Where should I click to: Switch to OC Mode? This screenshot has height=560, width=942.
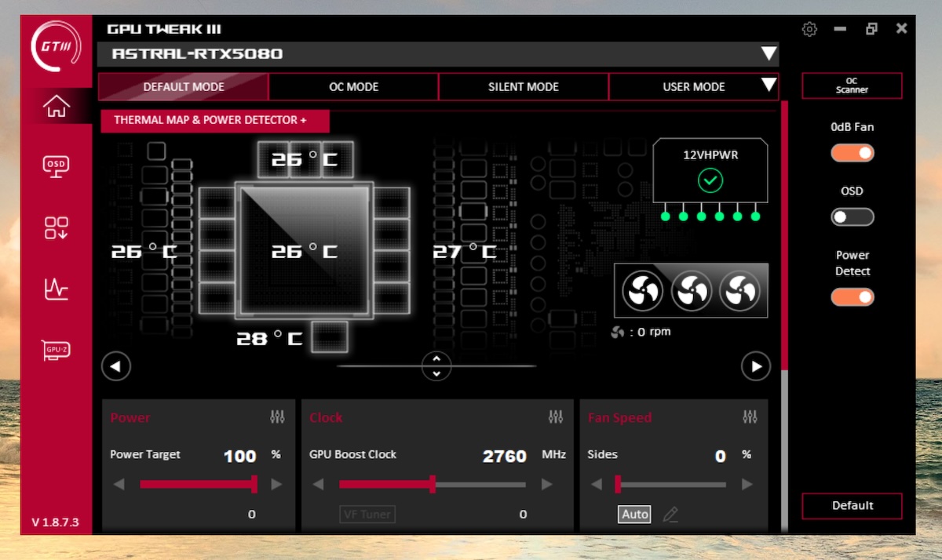coord(353,87)
